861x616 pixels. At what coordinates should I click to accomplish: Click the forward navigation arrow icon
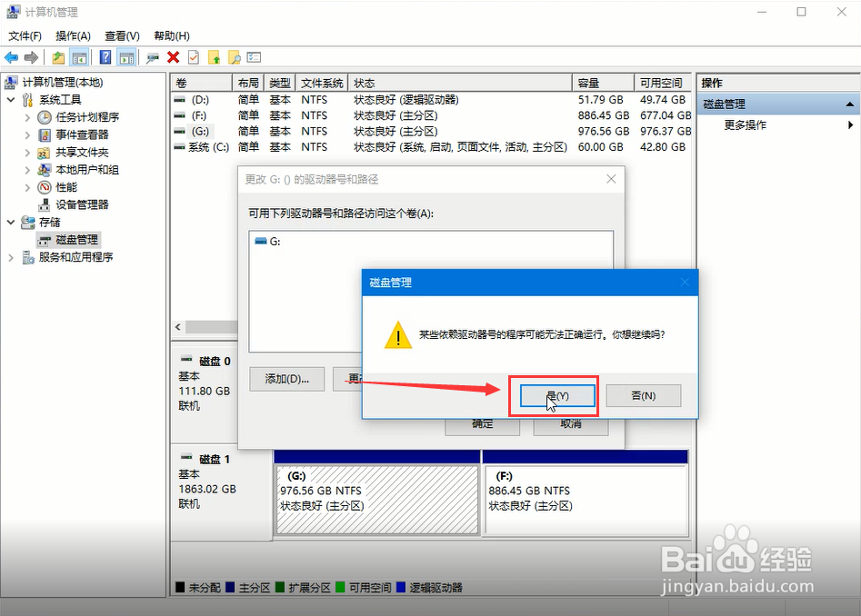tap(30, 56)
